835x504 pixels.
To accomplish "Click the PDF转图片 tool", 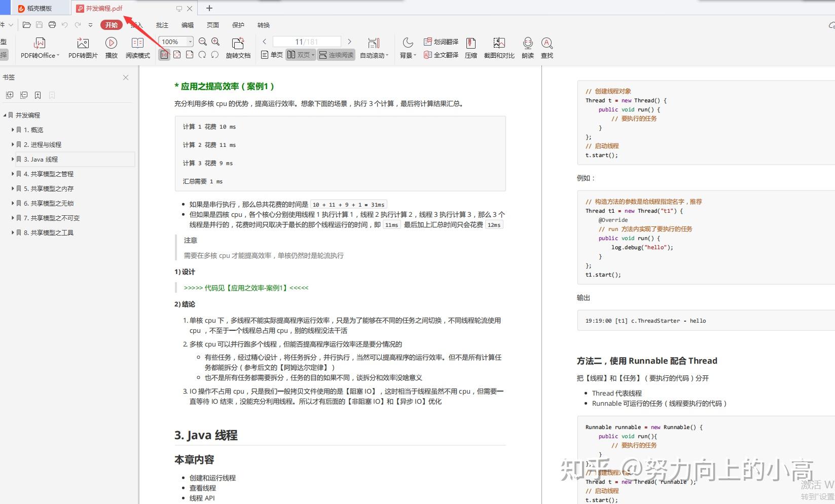I will point(83,48).
